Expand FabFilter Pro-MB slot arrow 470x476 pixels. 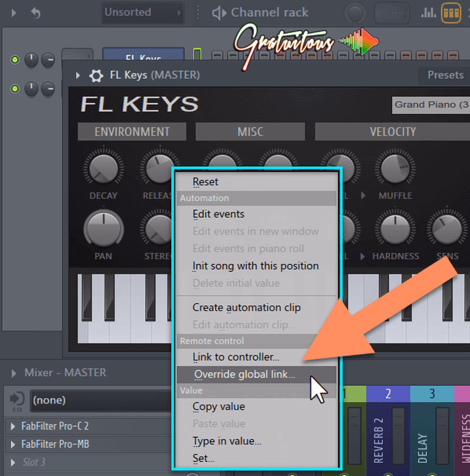[x=13, y=444]
